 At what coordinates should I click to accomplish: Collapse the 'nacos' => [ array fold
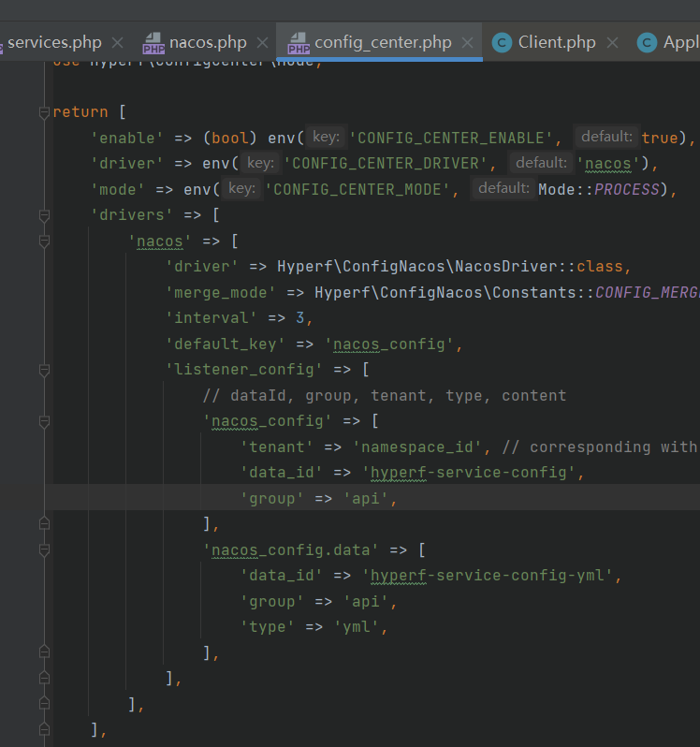(44, 242)
